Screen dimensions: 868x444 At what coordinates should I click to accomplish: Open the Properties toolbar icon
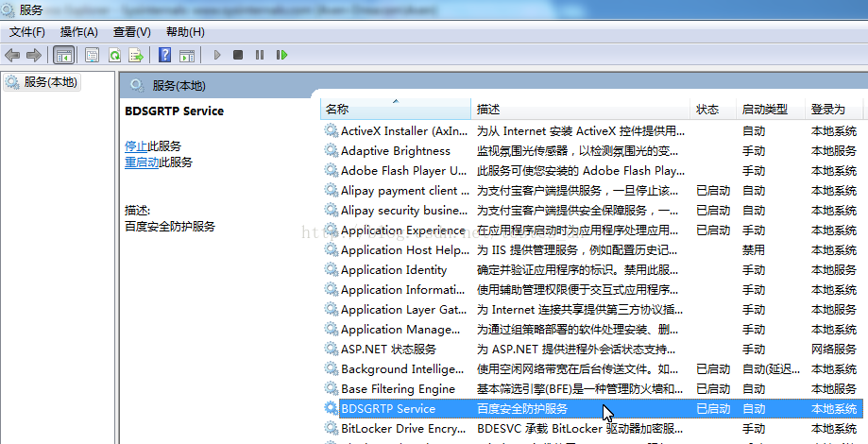tap(92, 55)
